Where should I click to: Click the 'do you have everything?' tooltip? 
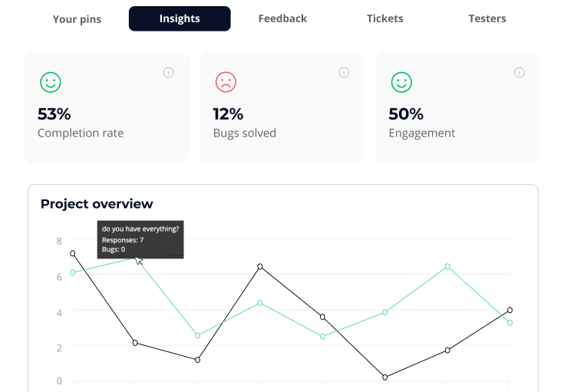pyautogui.click(x=140, y=239)
